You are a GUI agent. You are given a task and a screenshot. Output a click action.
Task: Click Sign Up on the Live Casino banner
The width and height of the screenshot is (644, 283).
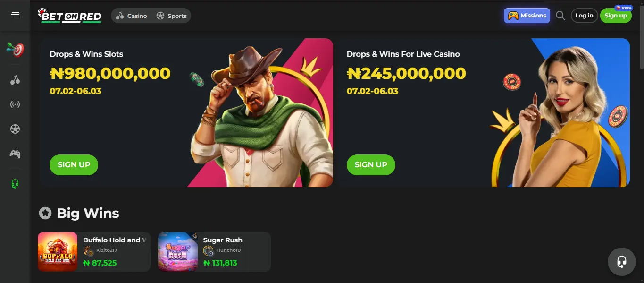371,164
